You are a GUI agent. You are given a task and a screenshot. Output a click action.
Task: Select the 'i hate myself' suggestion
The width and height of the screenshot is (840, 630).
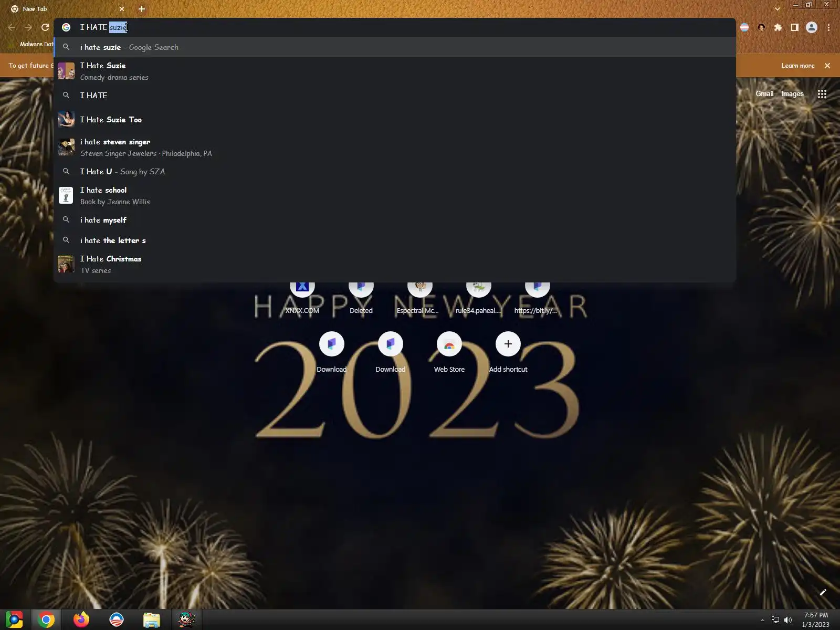point(395,220)
